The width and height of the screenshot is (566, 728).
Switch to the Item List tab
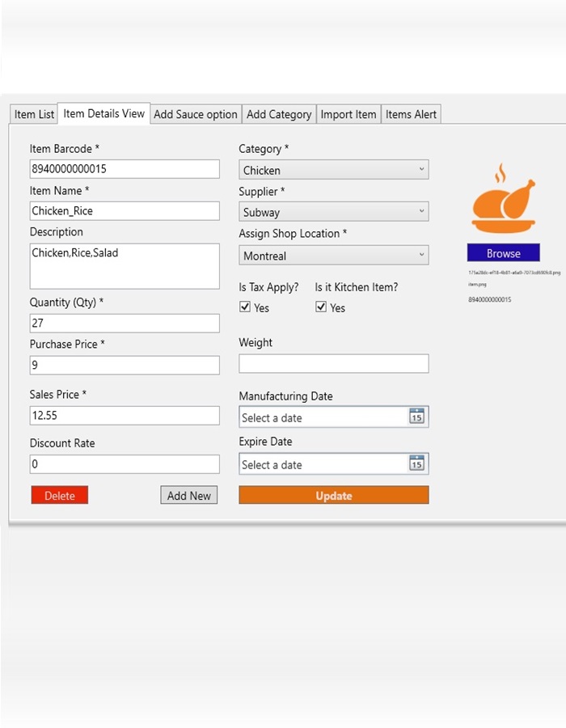[x=33, y=113]
